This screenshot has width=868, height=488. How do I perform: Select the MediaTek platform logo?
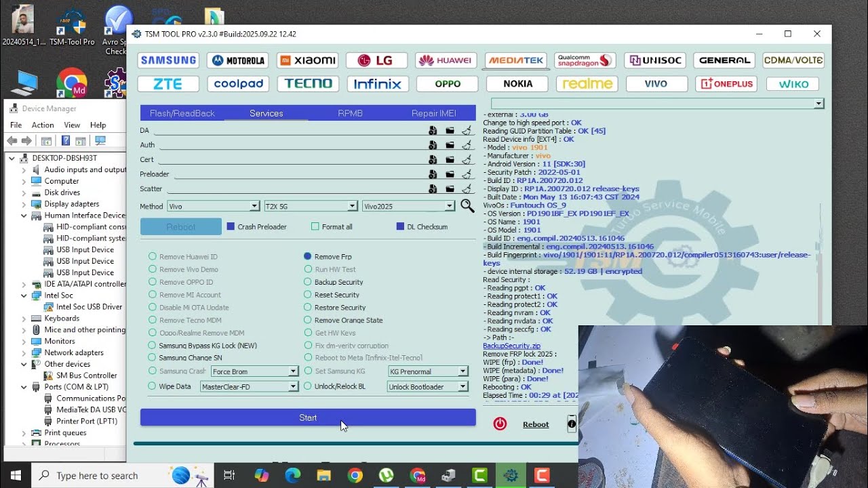516,60
